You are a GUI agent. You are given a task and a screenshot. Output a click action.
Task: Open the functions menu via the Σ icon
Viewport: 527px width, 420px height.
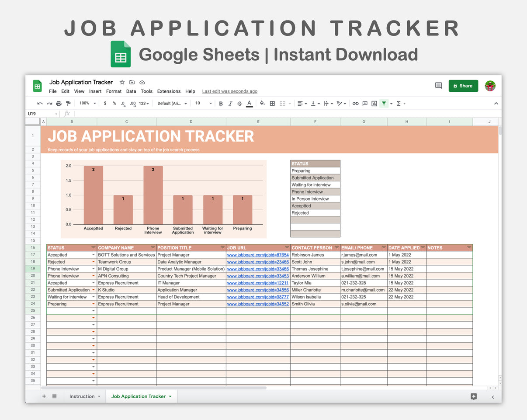tap(398, 104)
